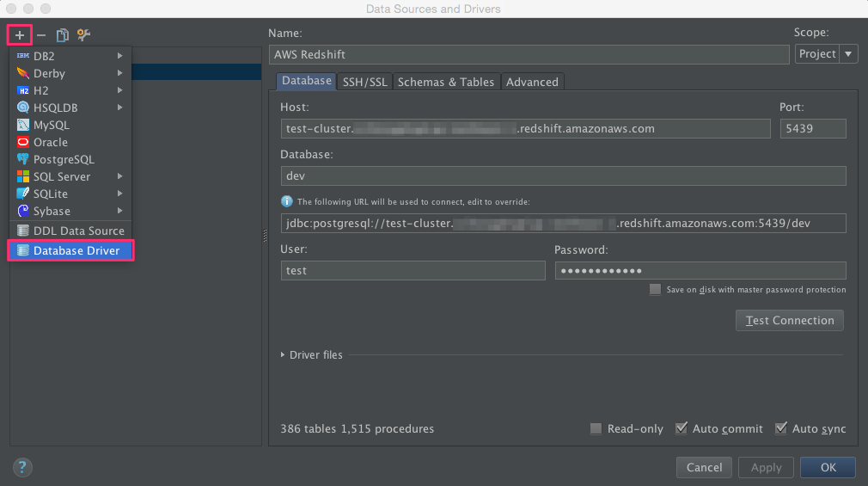The width and height of the screenshot is (868, 486).
Task: Click the '386 tables 1,515 procedures' text
Action: [357, 428]
